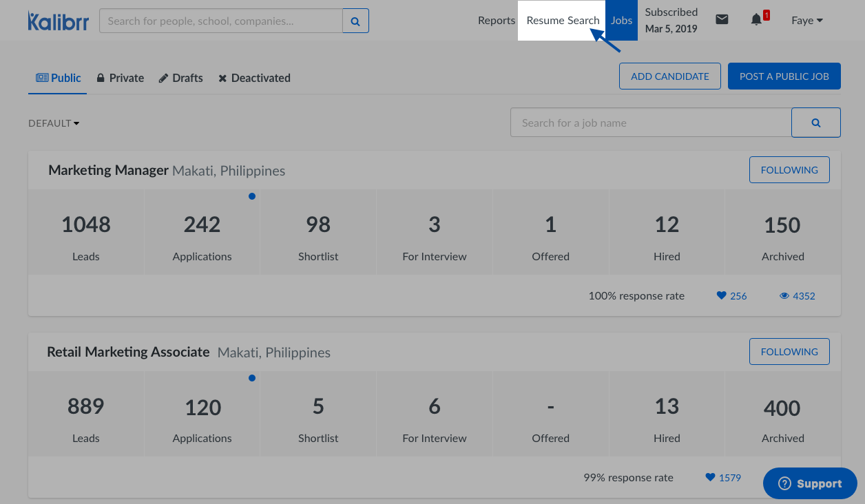The image size is (865, 504).
Task: Click the heart count 1579
Action: [723, 478]
